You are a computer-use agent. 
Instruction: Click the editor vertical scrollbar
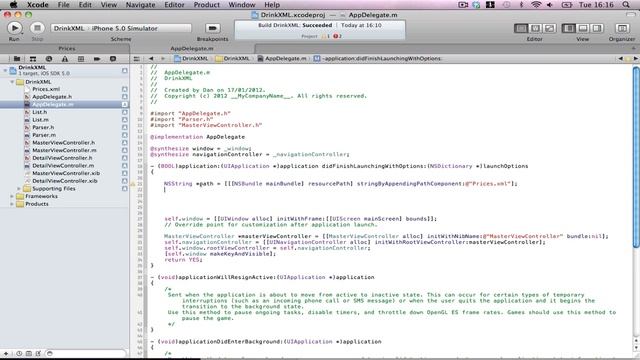click(636, 157)
